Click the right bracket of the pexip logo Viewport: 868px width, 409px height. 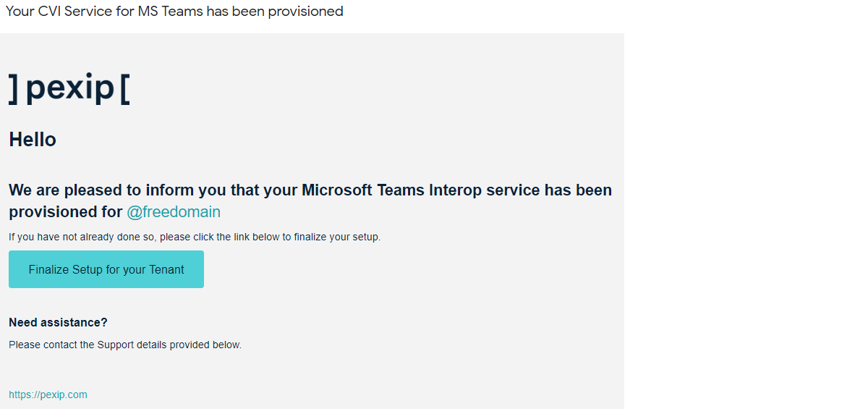click(x=125, y=88)
